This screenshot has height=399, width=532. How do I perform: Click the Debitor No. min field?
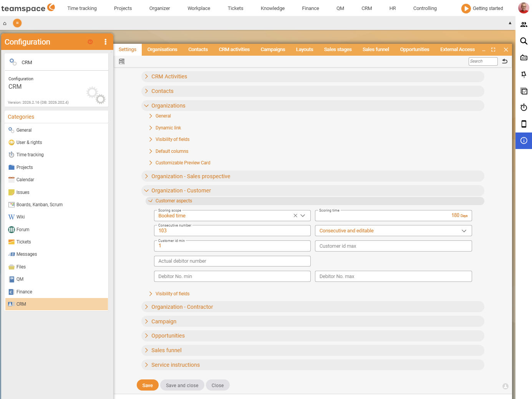(232, 276)
